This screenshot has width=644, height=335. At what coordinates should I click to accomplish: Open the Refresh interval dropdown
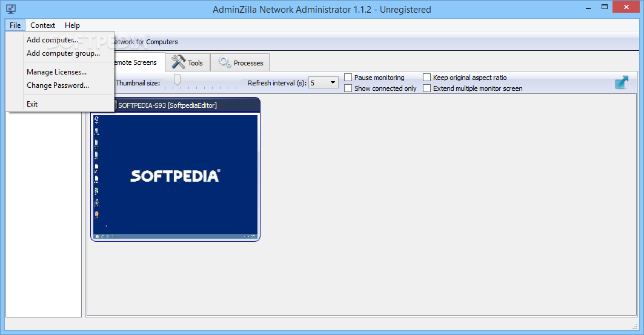tap(324, 83)
